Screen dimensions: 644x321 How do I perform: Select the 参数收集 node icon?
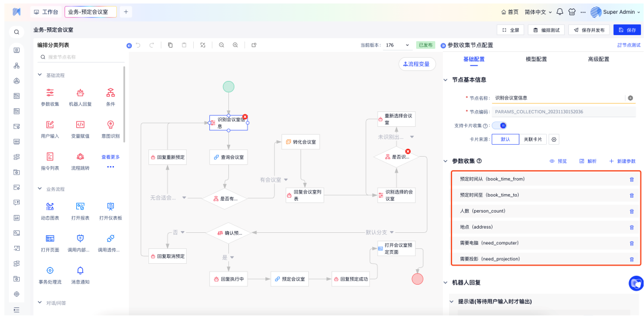point(50,92)
